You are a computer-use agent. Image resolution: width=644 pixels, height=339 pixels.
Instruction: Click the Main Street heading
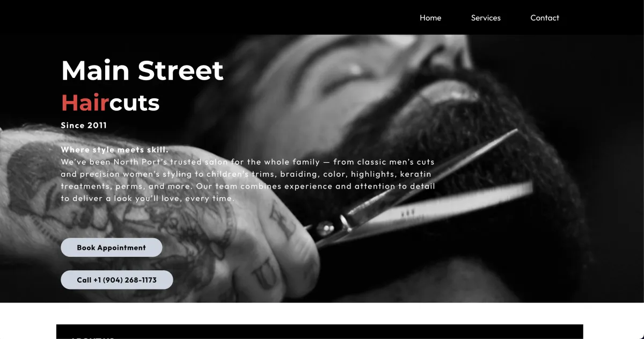click(142, 70)
